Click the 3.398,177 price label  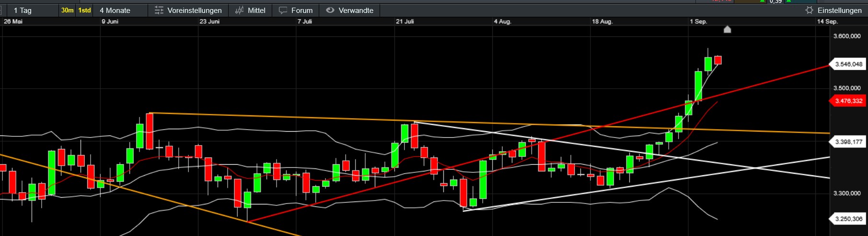(x=848, y=142)
